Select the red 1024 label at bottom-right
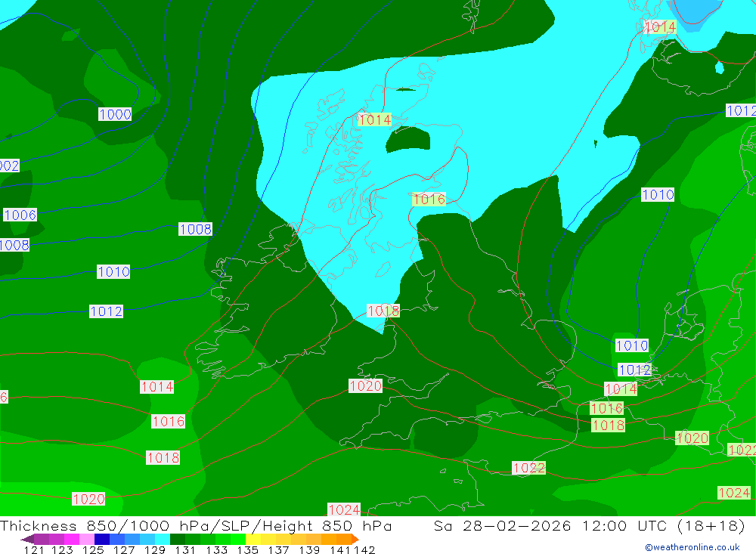This screenshot has height=554, width=756. (x=734, y=492)
